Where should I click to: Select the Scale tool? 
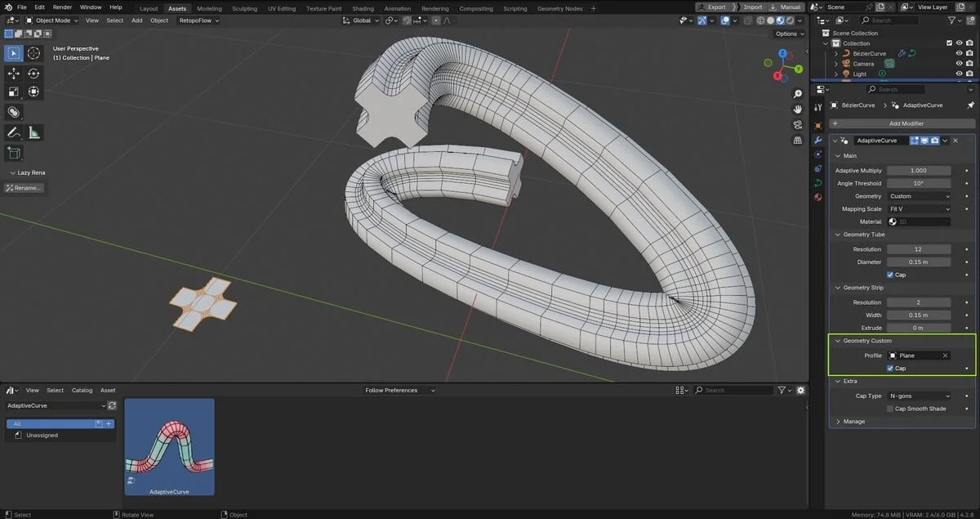[13, 91]
